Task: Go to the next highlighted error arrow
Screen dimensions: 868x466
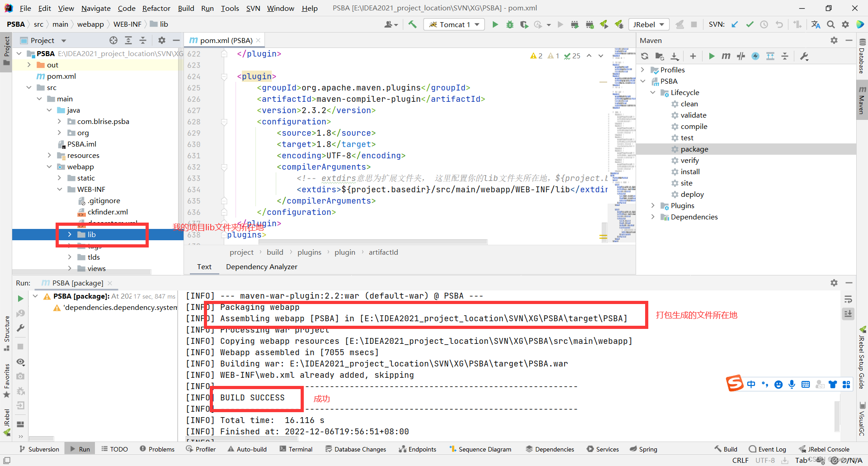Action: click(x=601, y=56)
